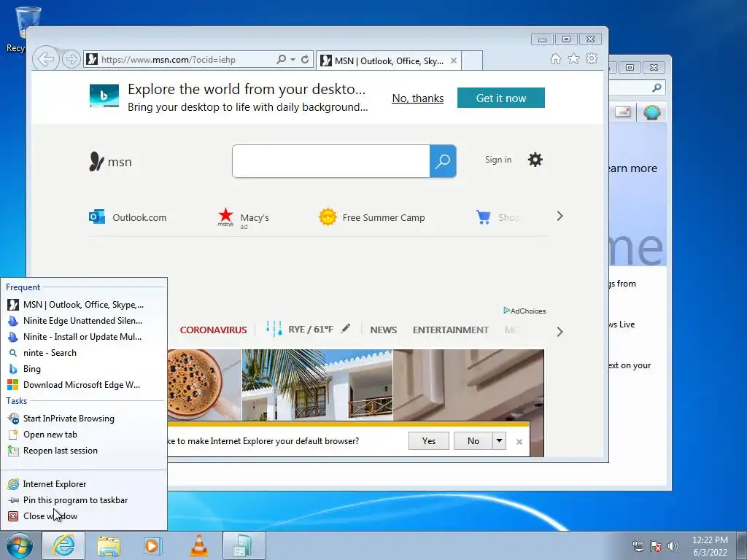This screenshot has width=747, height=560.
Task: Select Start InPrivate Browsing task
Action: click(x=84, y=418)
